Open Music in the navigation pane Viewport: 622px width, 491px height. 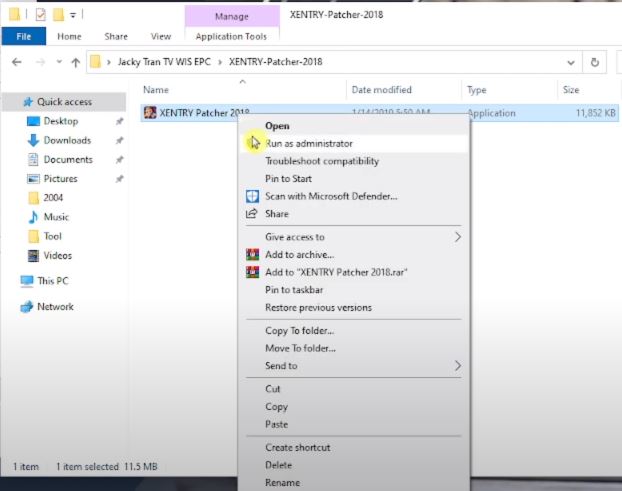56,217
